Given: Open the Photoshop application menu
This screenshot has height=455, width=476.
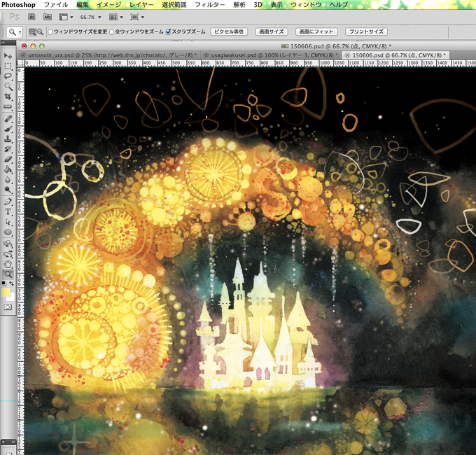Looking at the screenshot, I should [x=18, y=5].
